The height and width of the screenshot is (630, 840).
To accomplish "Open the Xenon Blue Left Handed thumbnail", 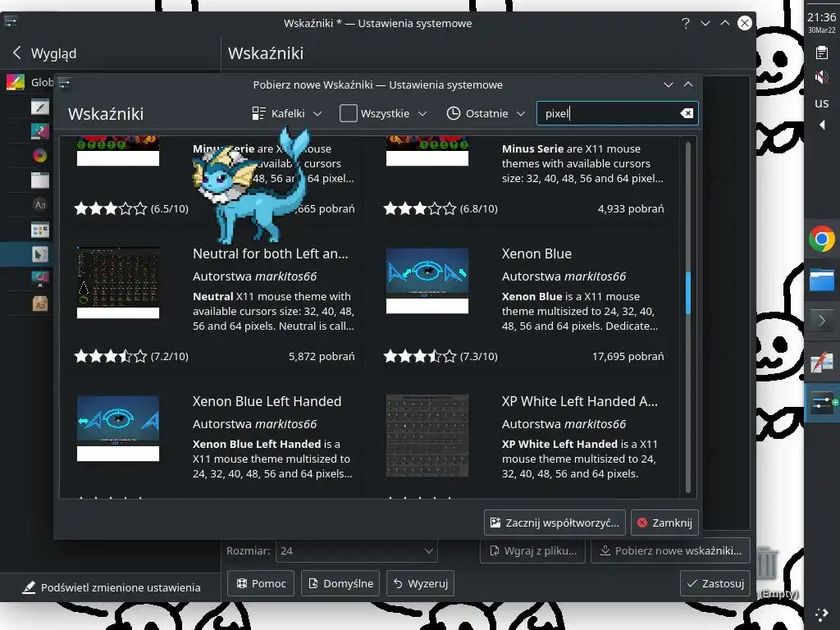I will pyautogui.click(x=118, y=427).
